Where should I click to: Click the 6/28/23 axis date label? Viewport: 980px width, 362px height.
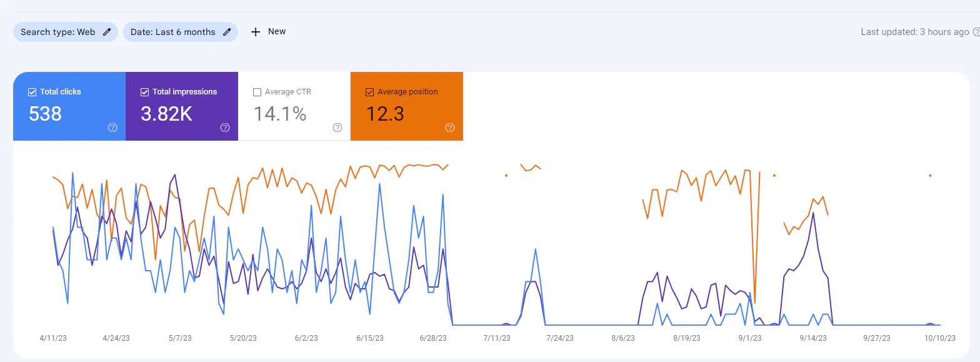click(433, 338)
